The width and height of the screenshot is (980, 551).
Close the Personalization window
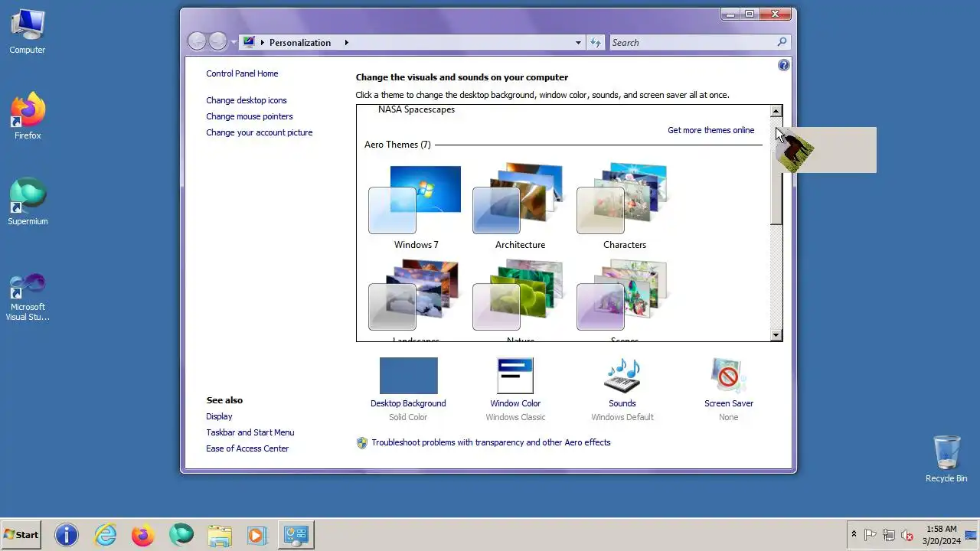[x=775, y=14]
